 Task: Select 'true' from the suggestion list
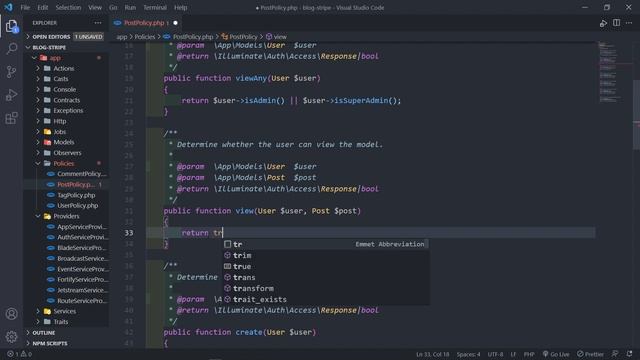(325, 267)
